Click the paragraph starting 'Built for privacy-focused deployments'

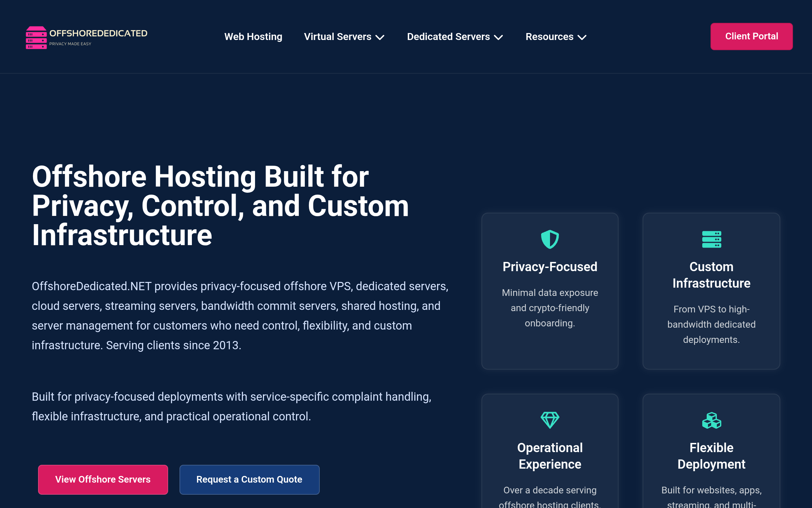232,406
